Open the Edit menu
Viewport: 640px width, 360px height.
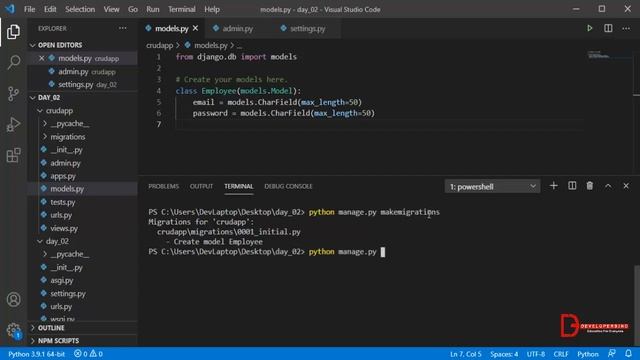(x=50, y=9)
